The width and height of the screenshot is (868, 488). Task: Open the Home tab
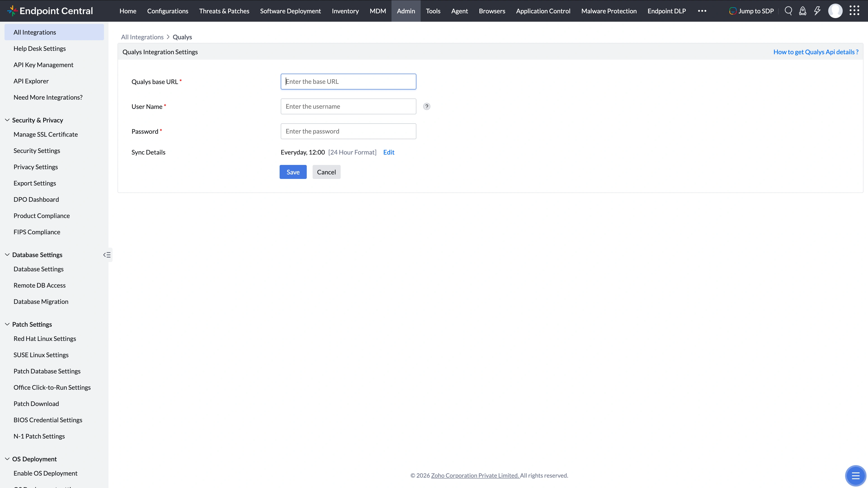tap(128, 11)
